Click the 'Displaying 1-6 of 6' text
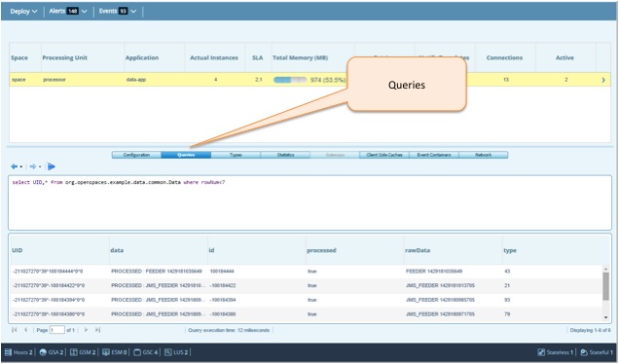This screenshot has height=364, width=619. point(590,330)
